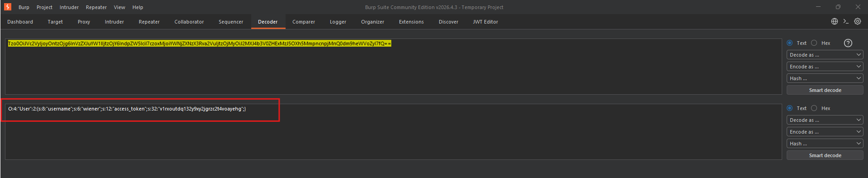Switch to the Repeater tab
Image resolution: width=868 pixels, height=178 pixels.
coord(149,22)
